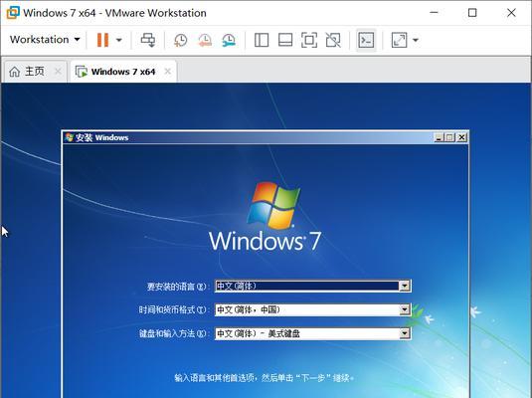Open the Workstation menu
Viewport: 532px width, 398px height.
click(45, 40)
